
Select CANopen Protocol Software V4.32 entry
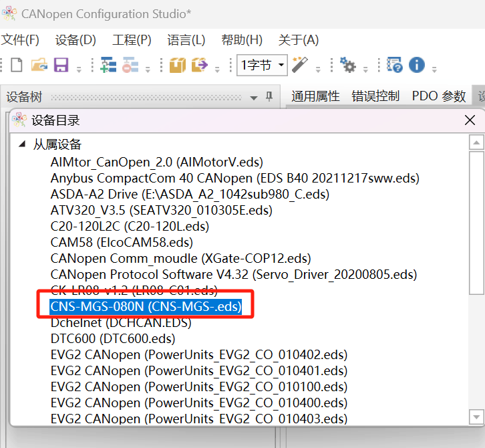(x=234, y=275)
